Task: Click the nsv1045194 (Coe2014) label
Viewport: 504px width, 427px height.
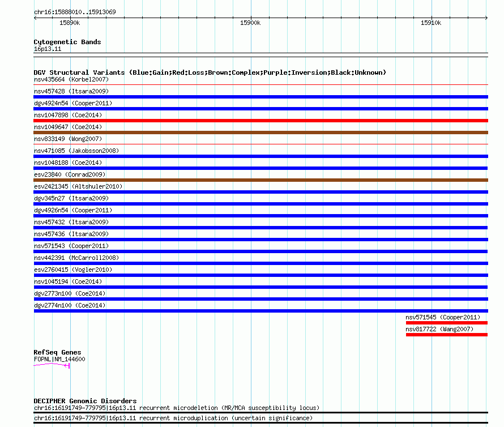Action: pyautogui.click(x=68, y=281)
